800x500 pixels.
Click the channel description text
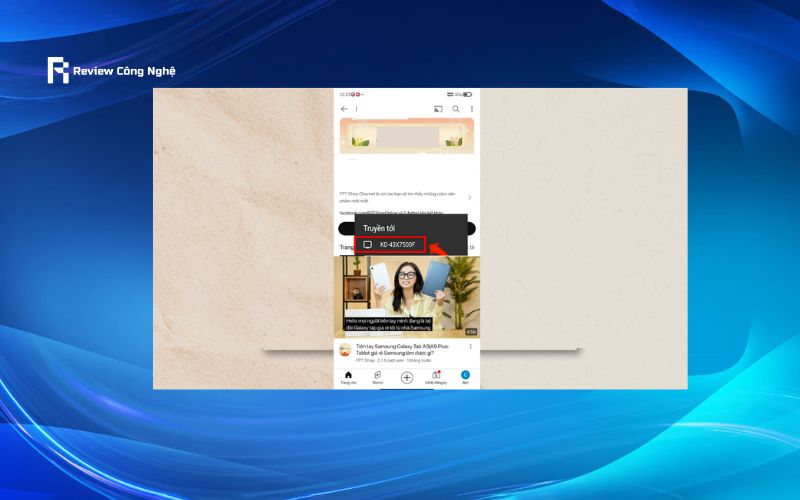pyautogui.click(x=397, y=197)
